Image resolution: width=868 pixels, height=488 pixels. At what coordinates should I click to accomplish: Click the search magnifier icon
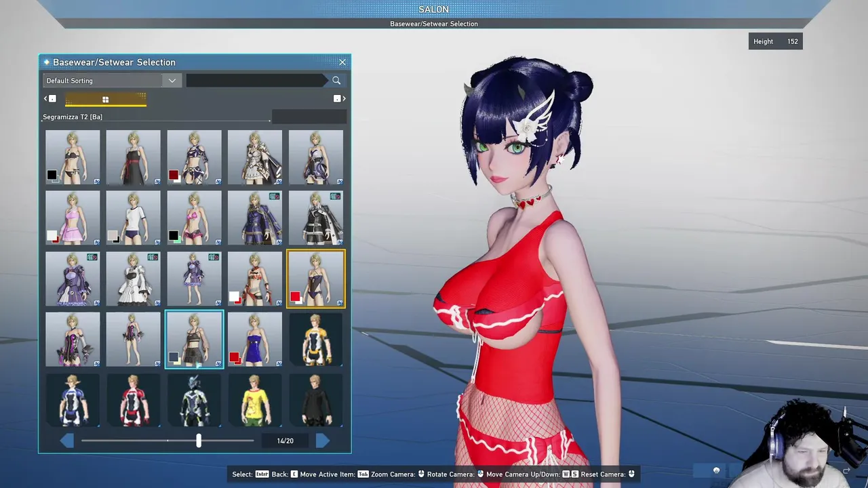point(336,81)
